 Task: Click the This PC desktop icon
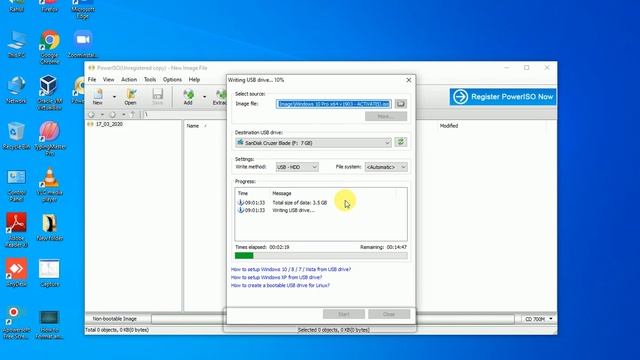pyautogui.click(x=16, y=44)
